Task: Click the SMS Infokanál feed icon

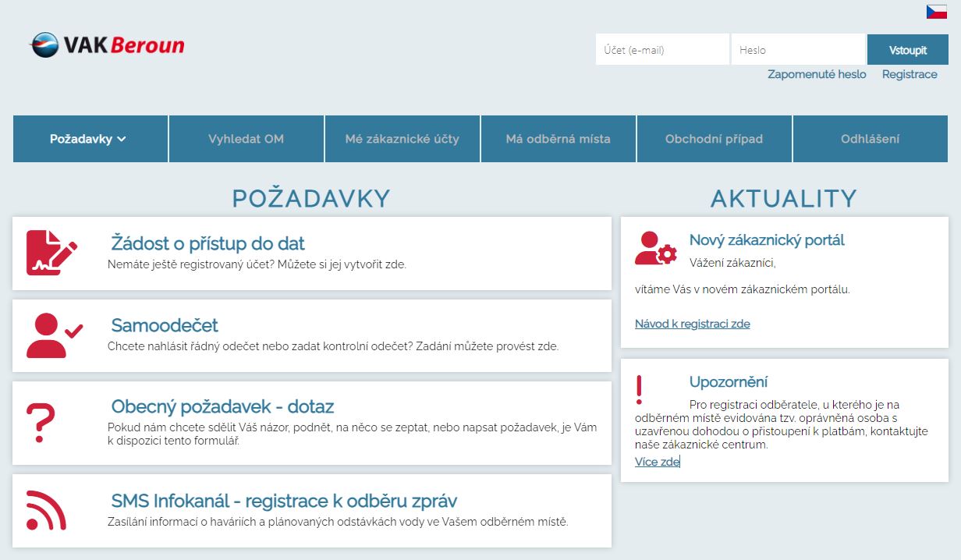Action: (x=46, y=510)
